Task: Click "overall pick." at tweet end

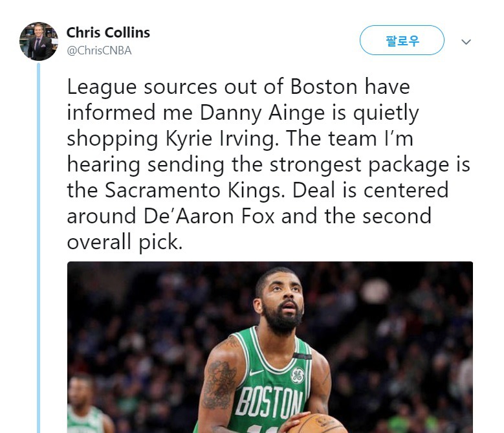Action: click(x=125, y=242)
